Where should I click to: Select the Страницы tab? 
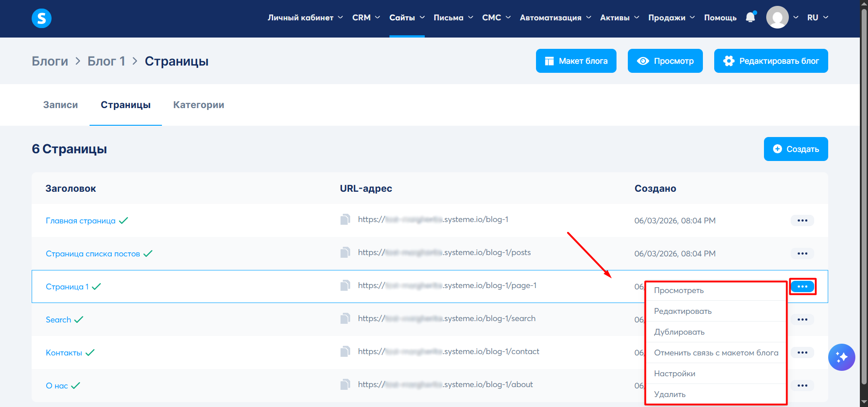126,105
